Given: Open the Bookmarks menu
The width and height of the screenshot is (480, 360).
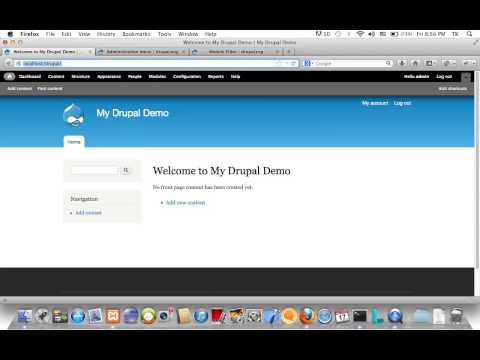Looking at the screenshot, I should pos(136,34).
